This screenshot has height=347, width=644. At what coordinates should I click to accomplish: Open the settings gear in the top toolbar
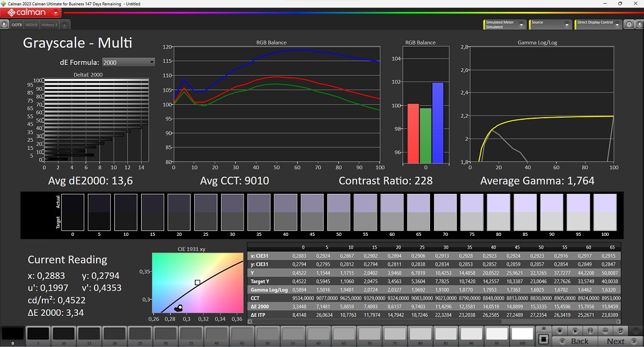629,25
